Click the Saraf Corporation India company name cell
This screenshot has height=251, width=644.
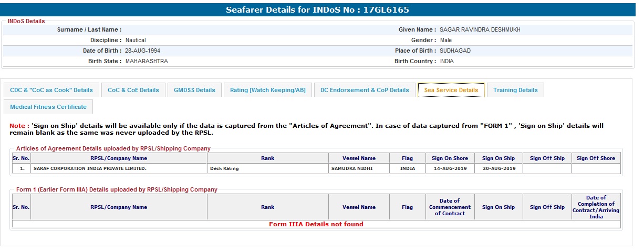(x=90, y=168)
